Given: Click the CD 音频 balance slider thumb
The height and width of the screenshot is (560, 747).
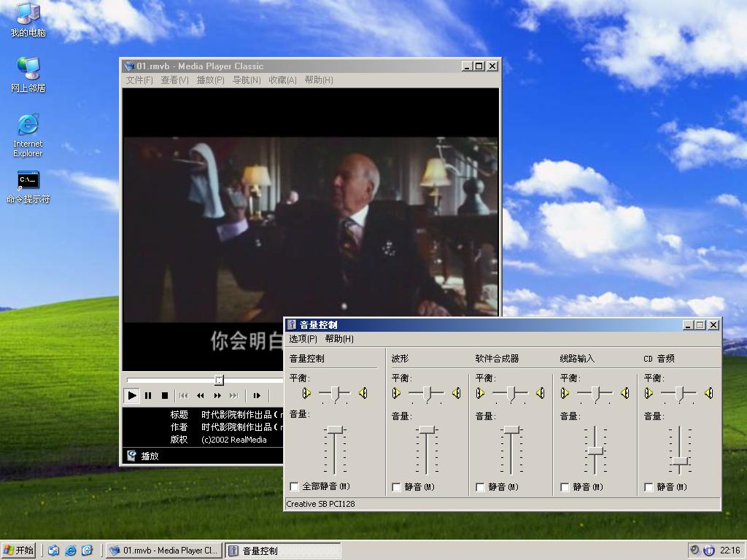Looking at the screenshot, I should click(679, 393).
